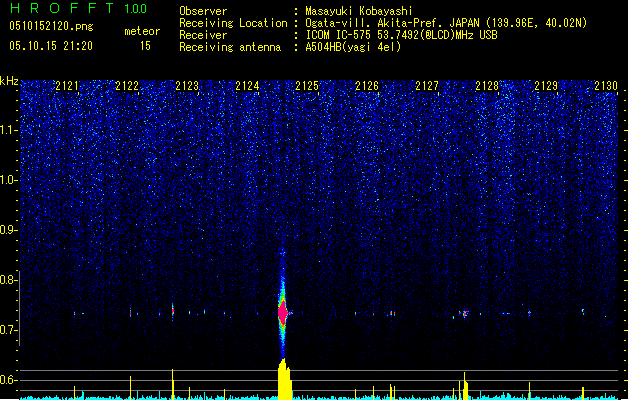Screen dimensions: 629x400
Task: Click the 0.8 kHz axis label
Action: [x=9, y=280]
